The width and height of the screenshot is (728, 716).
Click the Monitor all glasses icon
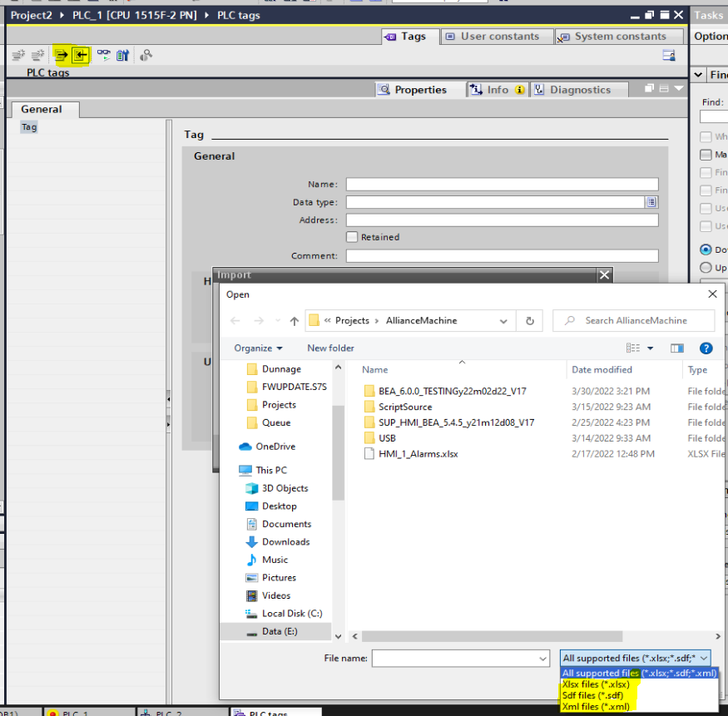[x=103, y=55]
